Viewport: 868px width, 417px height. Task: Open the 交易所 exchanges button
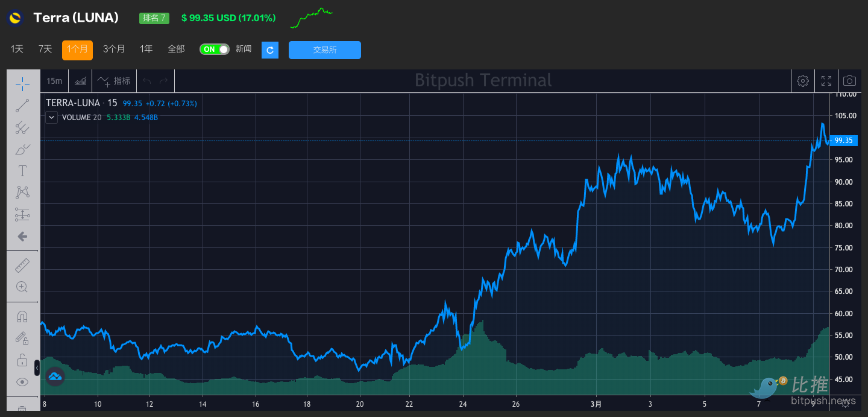click(x=325, y=50)
